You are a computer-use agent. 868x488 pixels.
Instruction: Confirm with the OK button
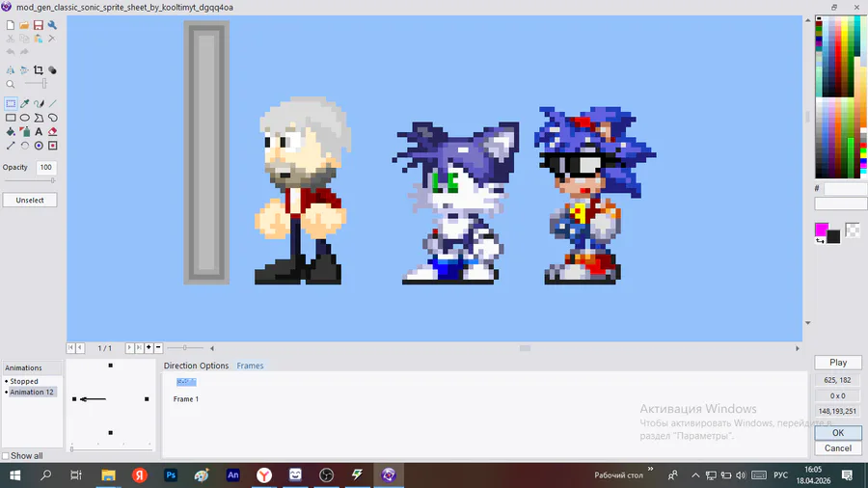[838, 433]
